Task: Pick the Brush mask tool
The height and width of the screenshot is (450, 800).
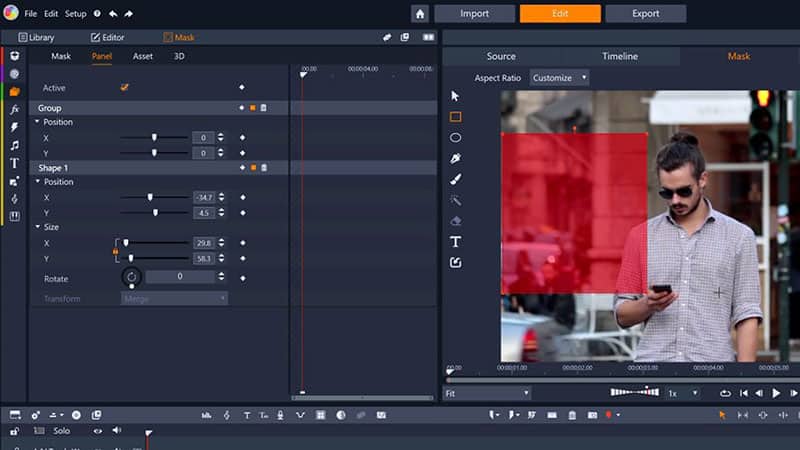Action: coord(455,179)
